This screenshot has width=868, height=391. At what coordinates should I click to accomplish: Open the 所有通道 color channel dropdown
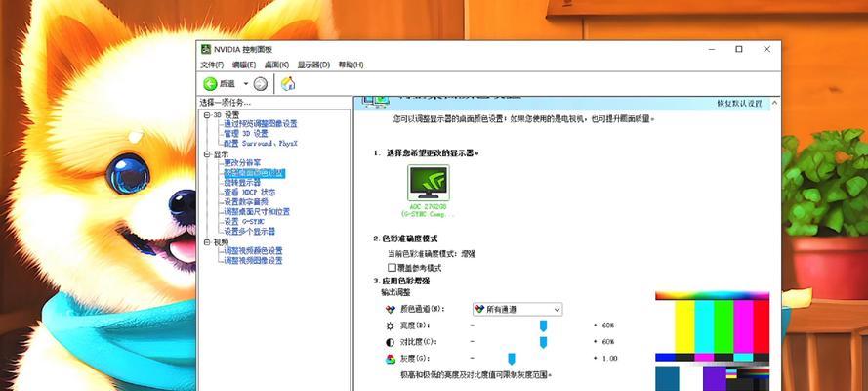click(517, 309)
